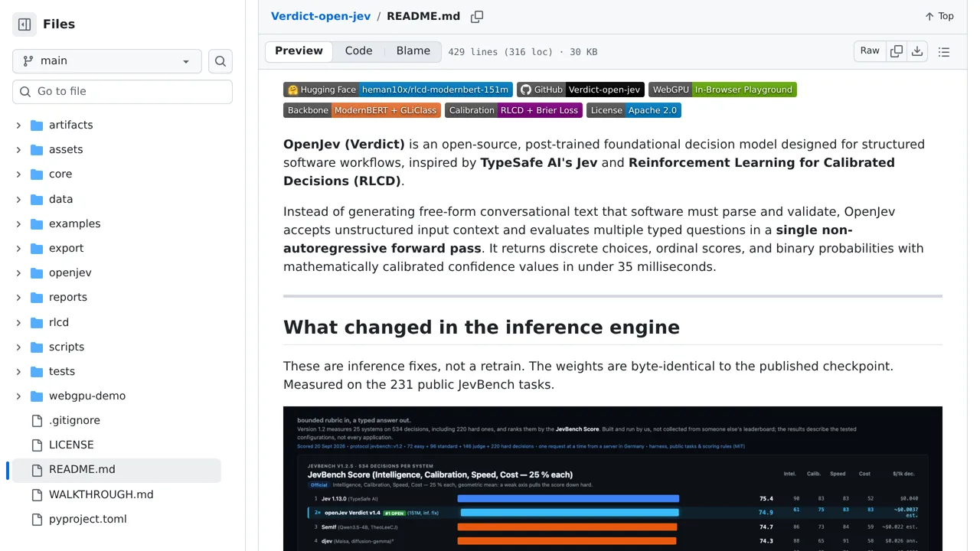Open the Raw file view

[870, 51]
